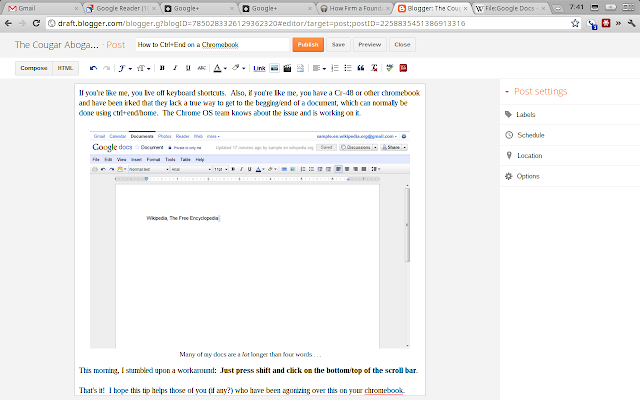Open the network status tray icon
The image size is (640, 400).
tap(595, 7)
